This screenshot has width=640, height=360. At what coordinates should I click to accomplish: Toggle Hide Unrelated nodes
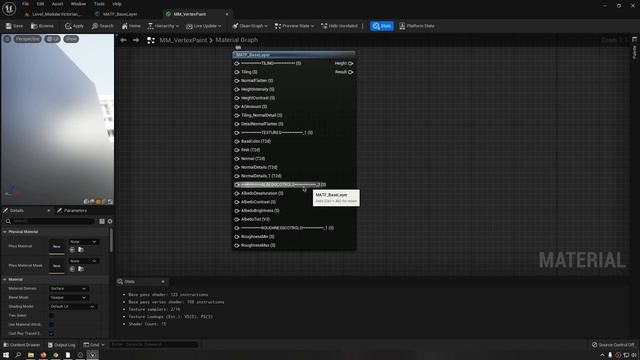click(x=339, y=26)
